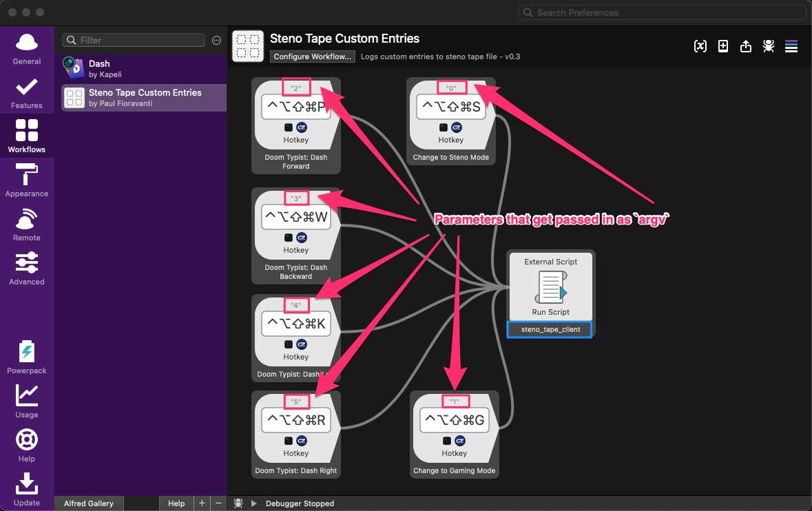Select the steno_tape_client Run Script node
812x511 pixels.
coord(550,293)
